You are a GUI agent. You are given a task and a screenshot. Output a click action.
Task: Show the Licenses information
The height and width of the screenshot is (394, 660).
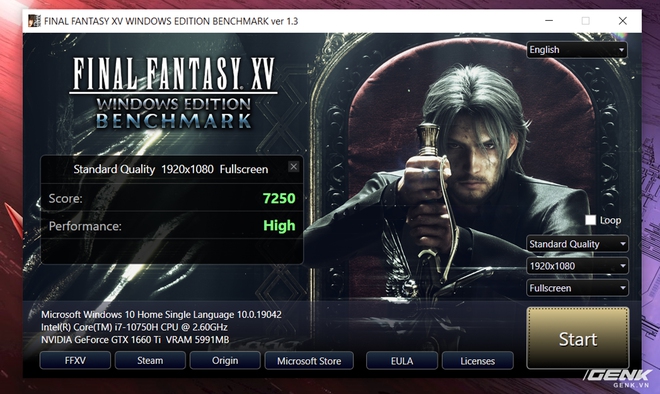(x=478, y=361)
